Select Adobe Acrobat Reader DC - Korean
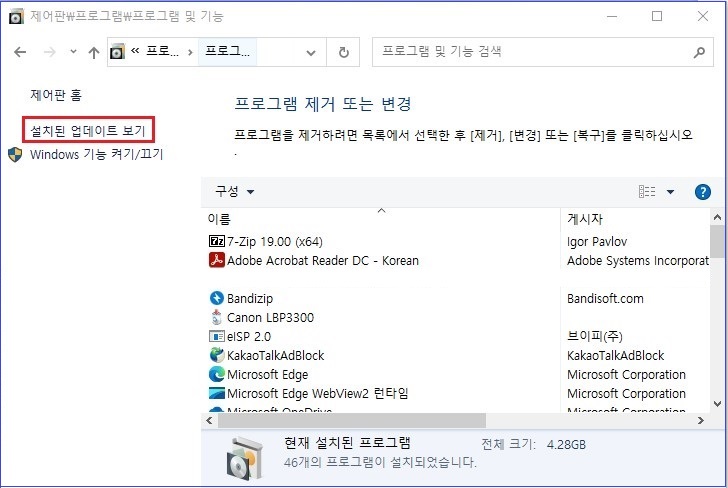Image resolution: width=728 pixels, height=488 pixels. [323, 260]
